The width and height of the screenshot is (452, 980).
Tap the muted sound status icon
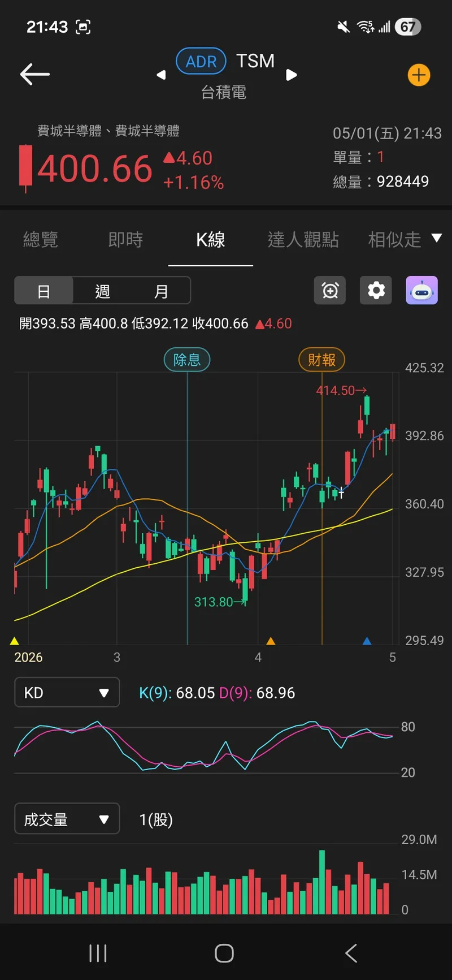(343, 27)
